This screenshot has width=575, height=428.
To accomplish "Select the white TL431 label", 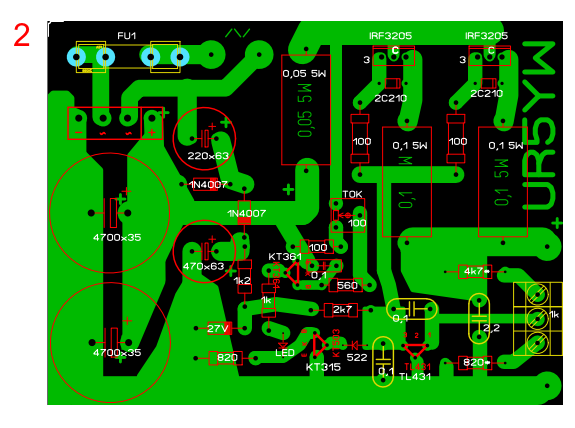I will (x=415, y=377).
